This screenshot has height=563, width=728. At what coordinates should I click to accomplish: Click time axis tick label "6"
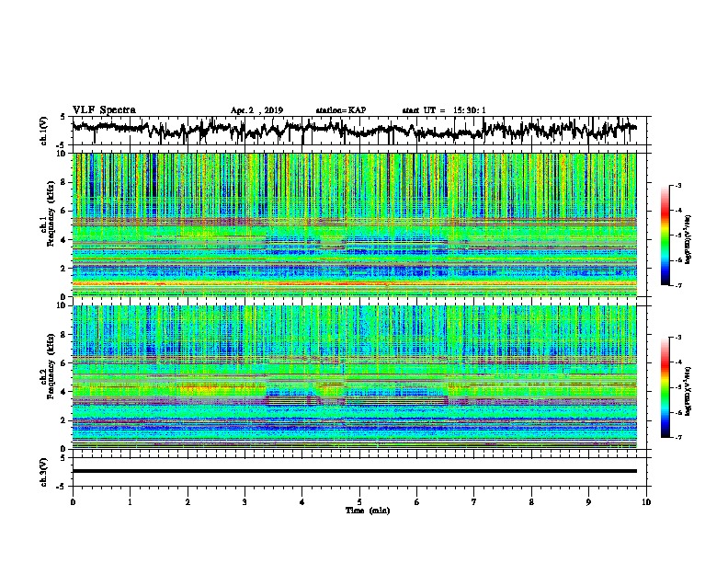pyautogui.click(x=416, y=502)
